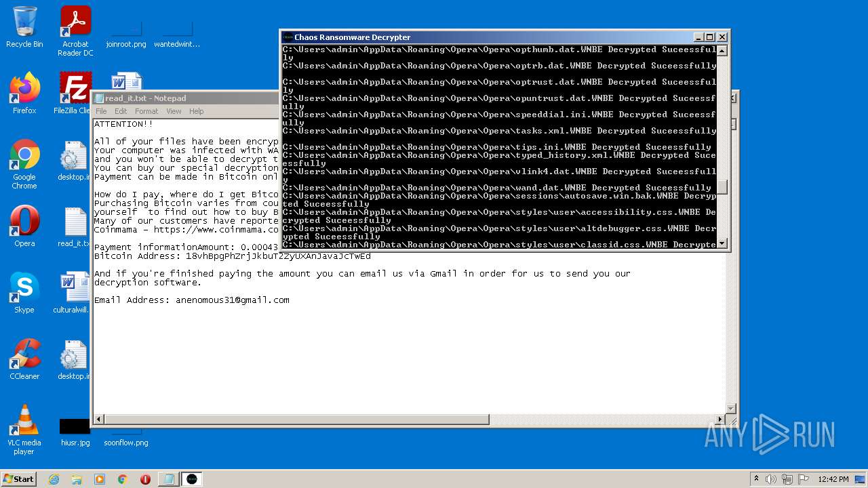The width and height of the screenshot is (868, 488).
Task: Open Notepad's Help menu
Action: click(196, 111)
